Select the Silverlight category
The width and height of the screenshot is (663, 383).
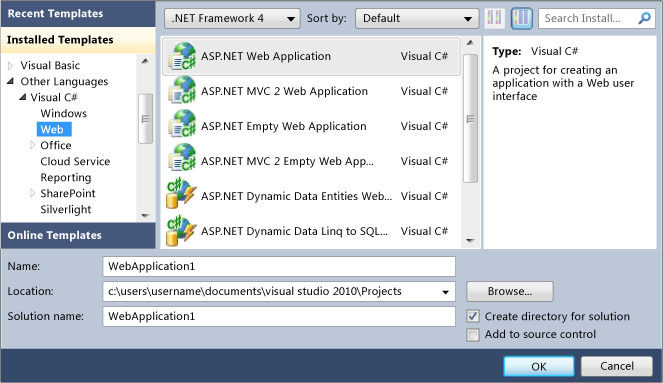(66, 209)
